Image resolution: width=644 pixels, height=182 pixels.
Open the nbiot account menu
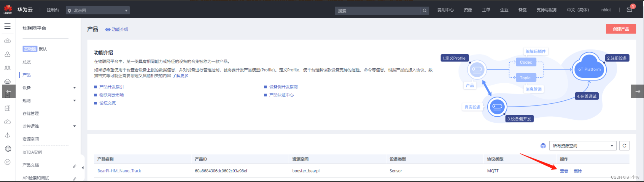tap(606, 10)
